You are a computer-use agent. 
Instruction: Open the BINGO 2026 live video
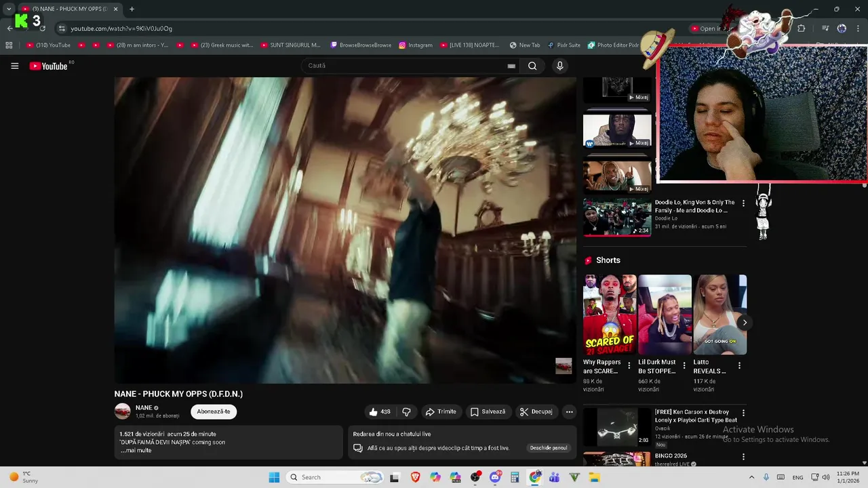[671, 456]
